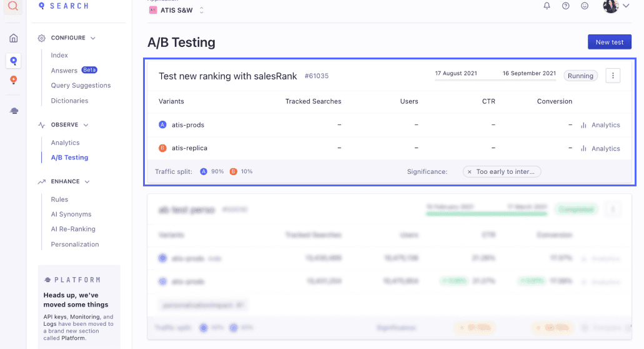Screen dimensions: 644x349
Task: Open Analytics for atis-prods variant
Action: [606, 125]
